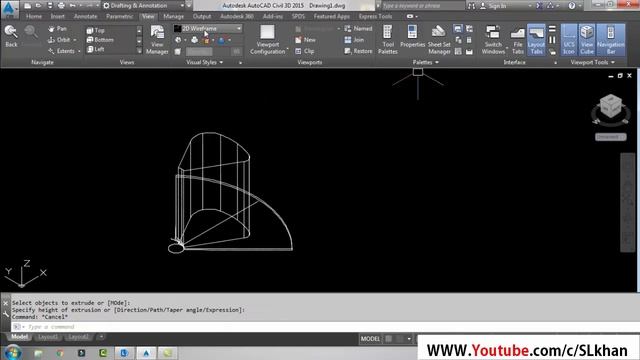The image size is (640, 360).
Task: Open the Sheet Set Manager
Action: 439,40
